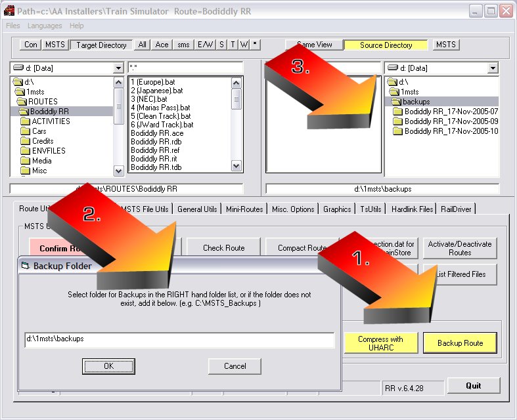517x420 pixels.
Task: Switch to General Utils tab
Action: click(197, 209)
